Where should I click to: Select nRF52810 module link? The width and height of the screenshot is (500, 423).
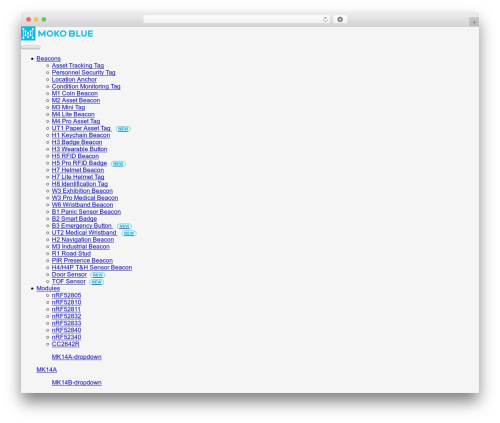coord(66,303)
